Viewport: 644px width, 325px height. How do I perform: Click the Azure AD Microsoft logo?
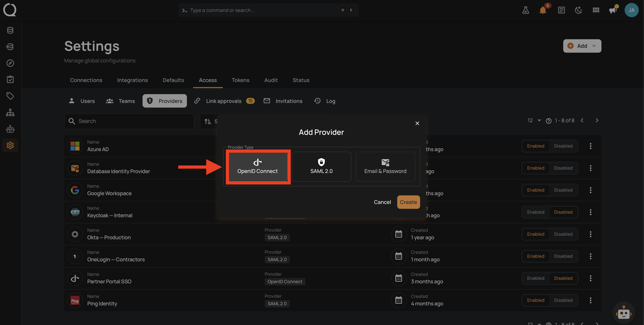[75, 146]
